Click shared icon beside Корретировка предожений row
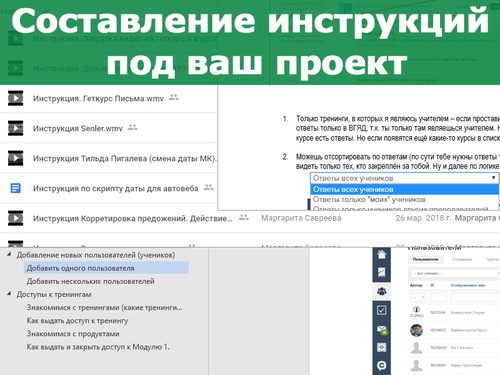This screenshot has width=500, height=375. (x=244, y=217)
